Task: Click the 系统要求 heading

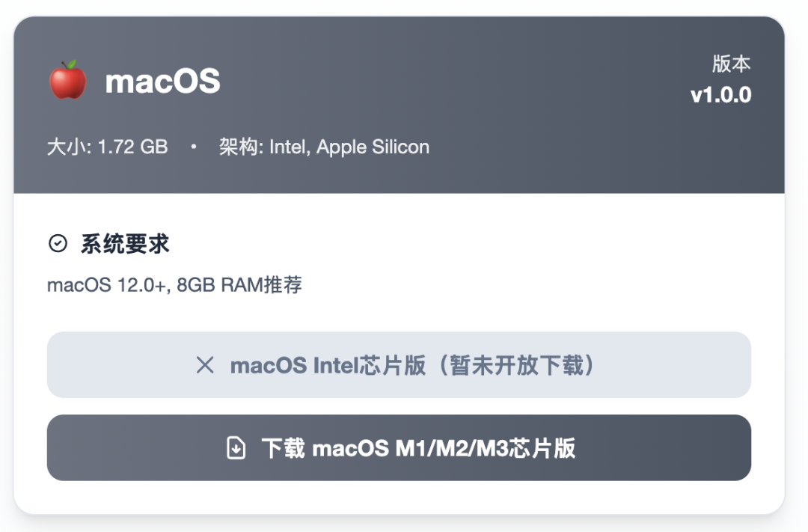Action: point(125,243)
